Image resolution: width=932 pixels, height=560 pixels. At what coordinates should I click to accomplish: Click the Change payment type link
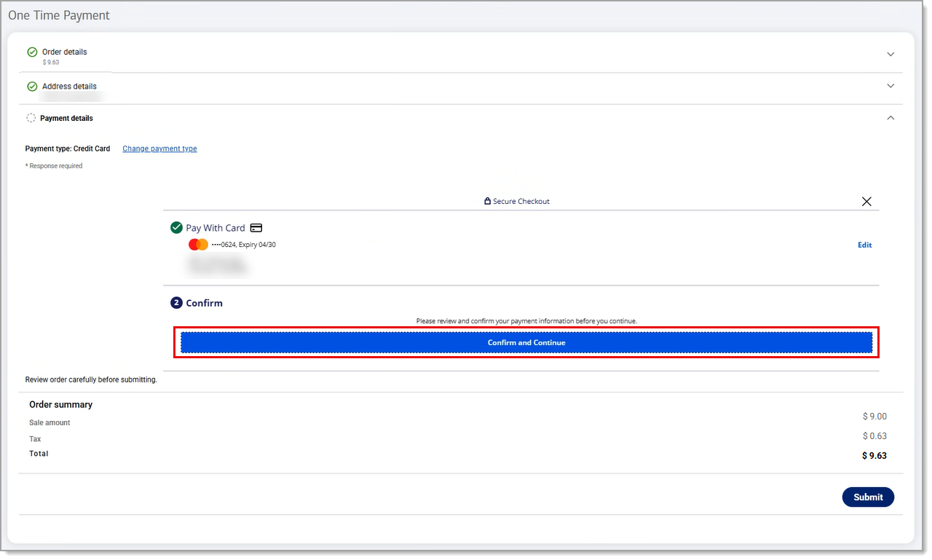pos(159,149)
